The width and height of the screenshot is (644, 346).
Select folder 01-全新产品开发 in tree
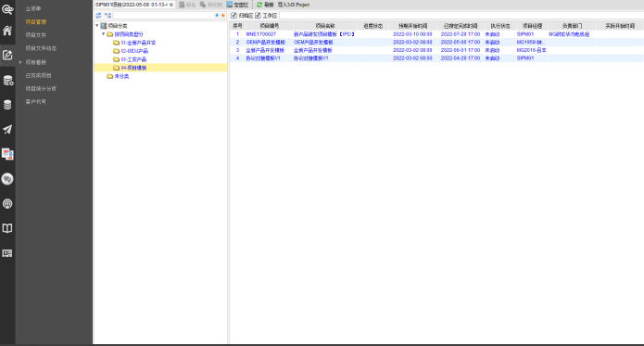click(x=138, y=43)
